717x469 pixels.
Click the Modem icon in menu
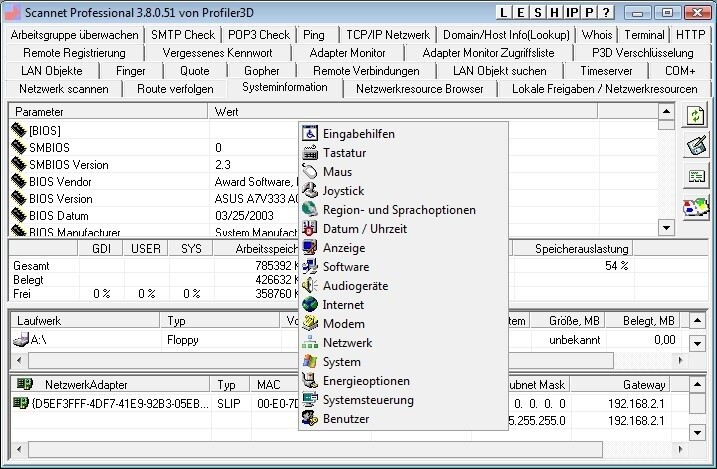tap(310, 324)
